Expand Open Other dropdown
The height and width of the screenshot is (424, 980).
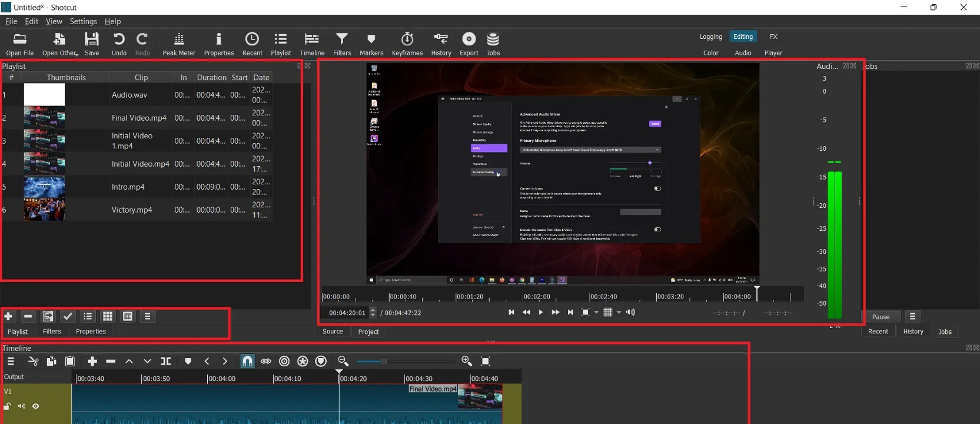tap(77, 54)
